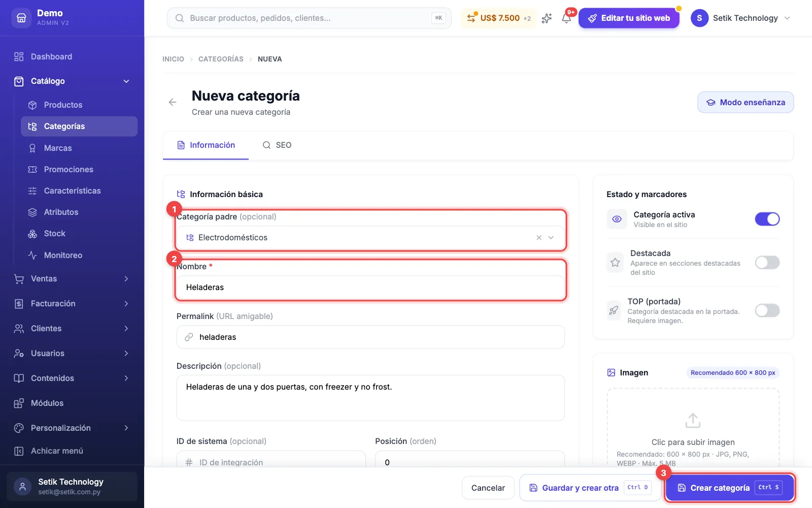Go to Marcas in the Catálogo menu

(79, 148)
